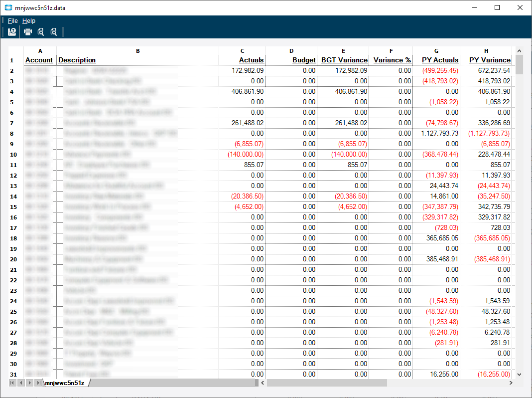Click the application icon in the title bar
The width and height of the screenshot is (532, 398).
pyautogui.click(x=8, y=7)
